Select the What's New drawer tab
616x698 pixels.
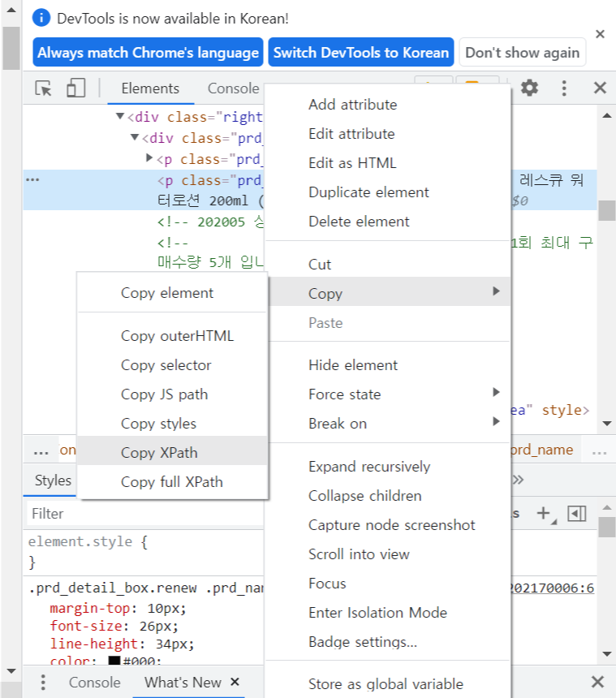tap(183, 683)
